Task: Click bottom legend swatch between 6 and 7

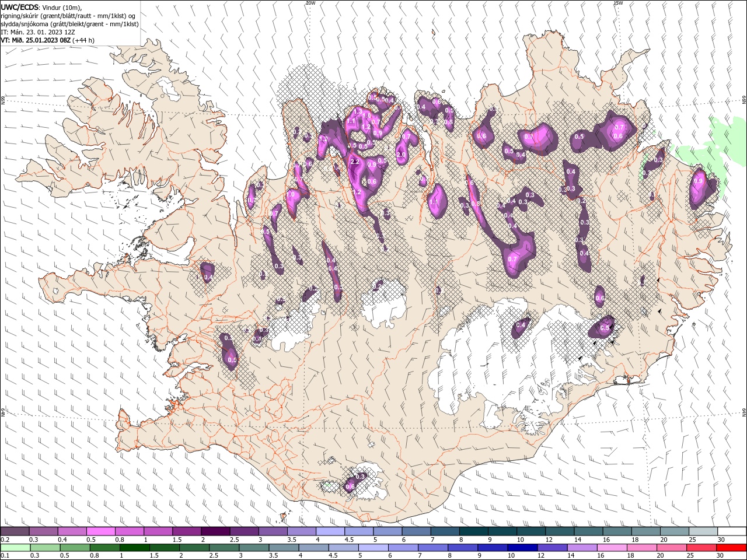Action: (x=402, y=548)
